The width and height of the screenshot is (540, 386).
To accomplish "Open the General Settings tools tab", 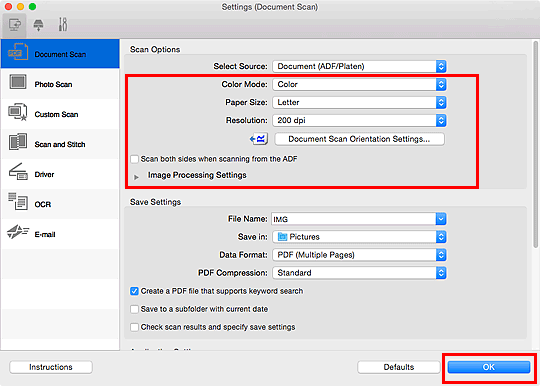I will coord(62,25).
